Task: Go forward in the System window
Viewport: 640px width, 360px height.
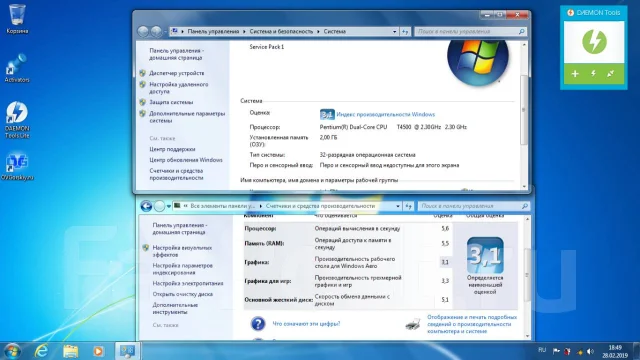Action: pos(156,31)
